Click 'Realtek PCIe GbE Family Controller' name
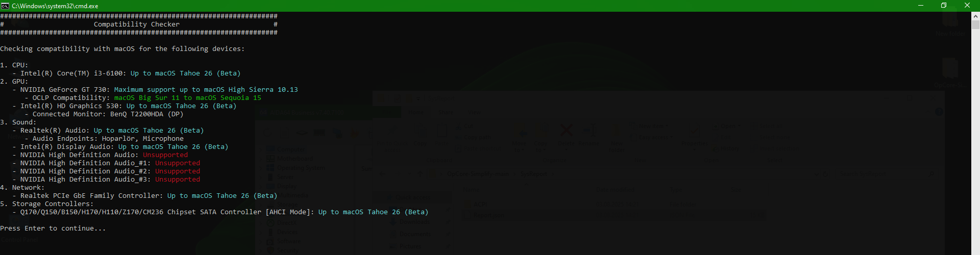The width and height of the screenshot is (980, 255). (92, 195)
